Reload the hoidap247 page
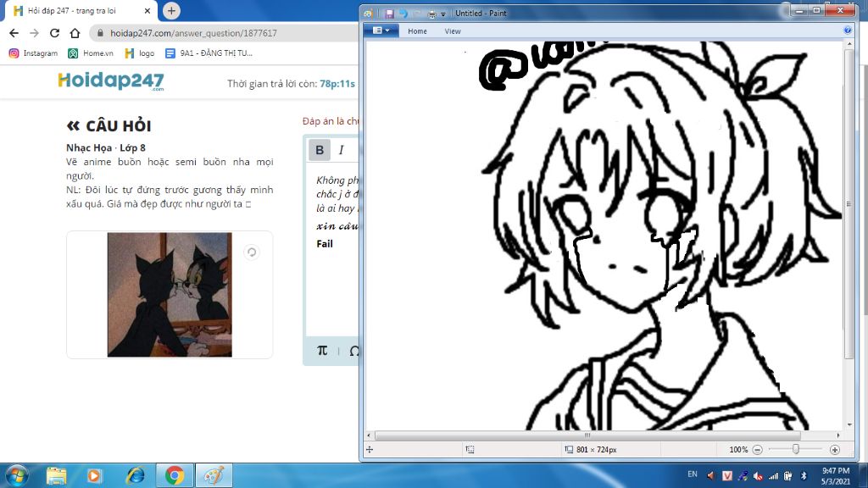The width and height of the screenshot is (868, 488). coord(54,33)
